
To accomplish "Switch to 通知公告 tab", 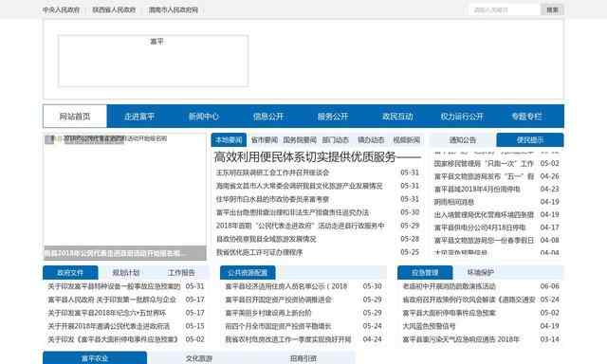I will [x=463, y=140].
